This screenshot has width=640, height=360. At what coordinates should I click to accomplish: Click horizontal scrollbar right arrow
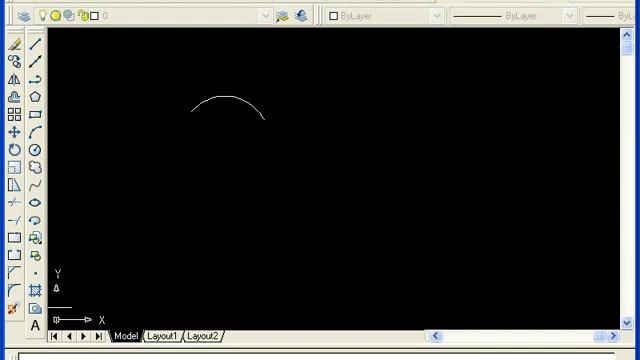click(613, 336)
